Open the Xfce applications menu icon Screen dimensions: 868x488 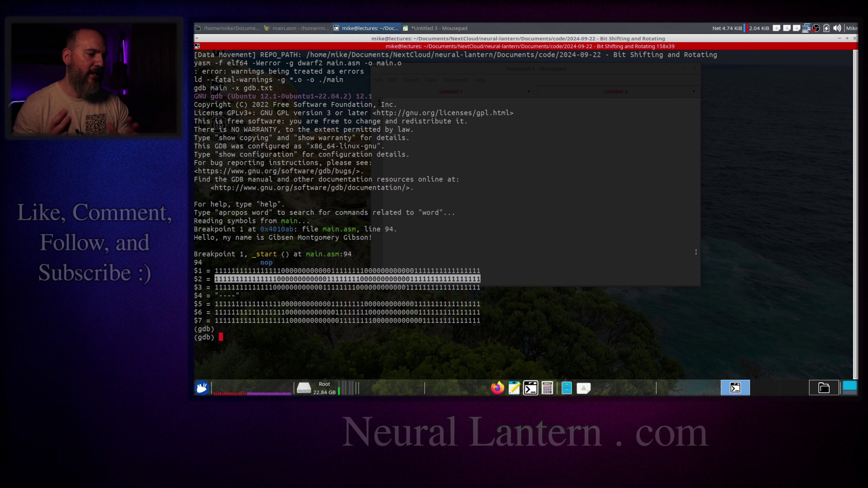(202, 388)
